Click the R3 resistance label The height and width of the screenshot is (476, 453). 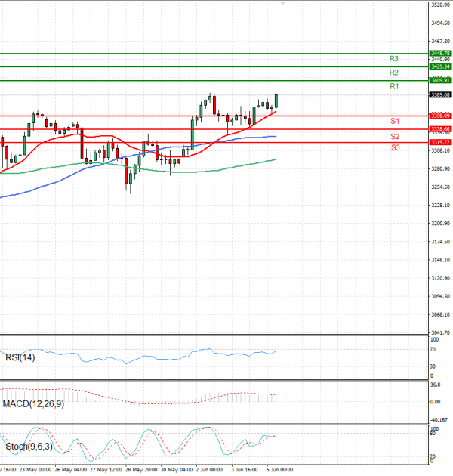tap(394, 58)
